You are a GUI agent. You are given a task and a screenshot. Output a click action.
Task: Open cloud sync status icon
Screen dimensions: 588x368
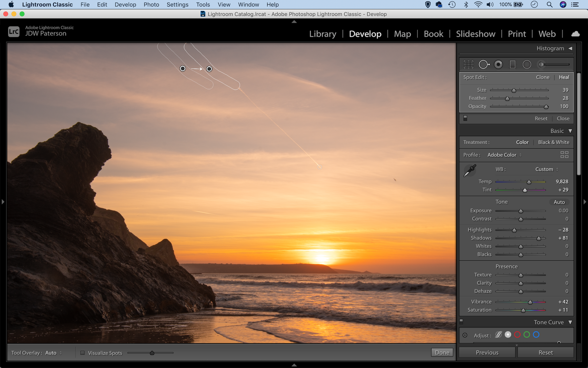point(575,34)
